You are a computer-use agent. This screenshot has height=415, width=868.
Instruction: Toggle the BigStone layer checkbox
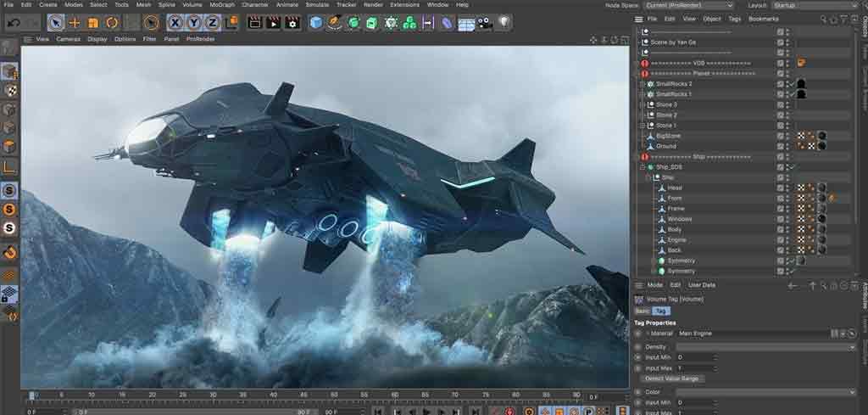781,136
